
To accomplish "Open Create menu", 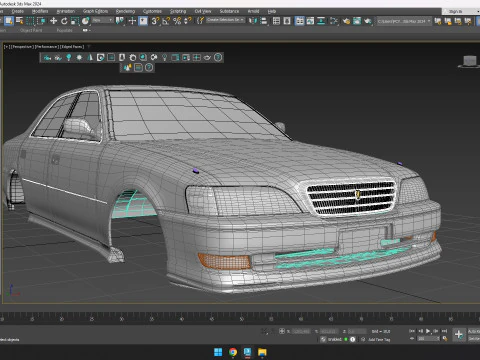I will pos(18,11).
